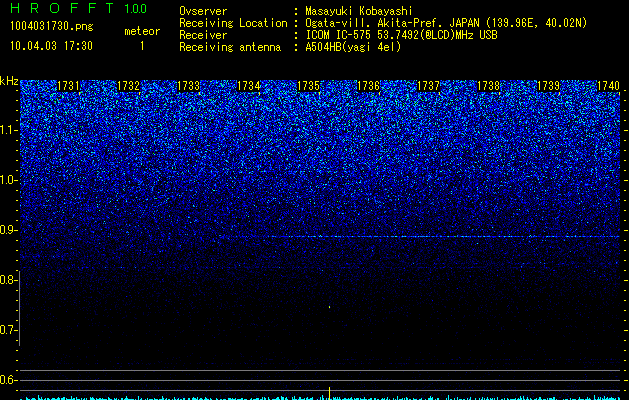Select the file name 1004031730.png
629x400 pixels.
pyautogui.click(x=52, y=26)
